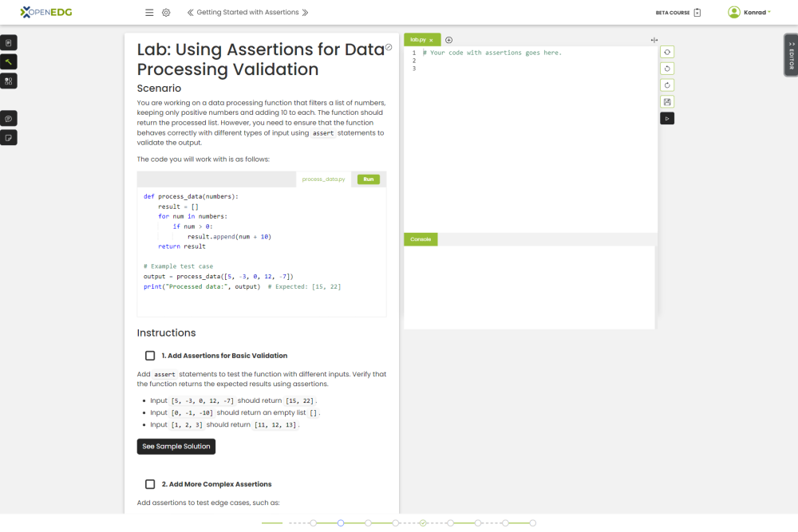Click the grid modules icon in the sidebar
This screenshot has width=798, height=532.
9,81
